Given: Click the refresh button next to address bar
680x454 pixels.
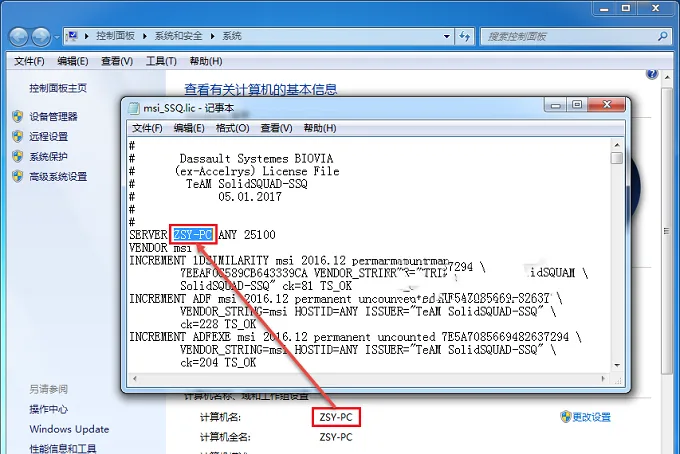Looking at the screenshot, I should coord(465,36).
